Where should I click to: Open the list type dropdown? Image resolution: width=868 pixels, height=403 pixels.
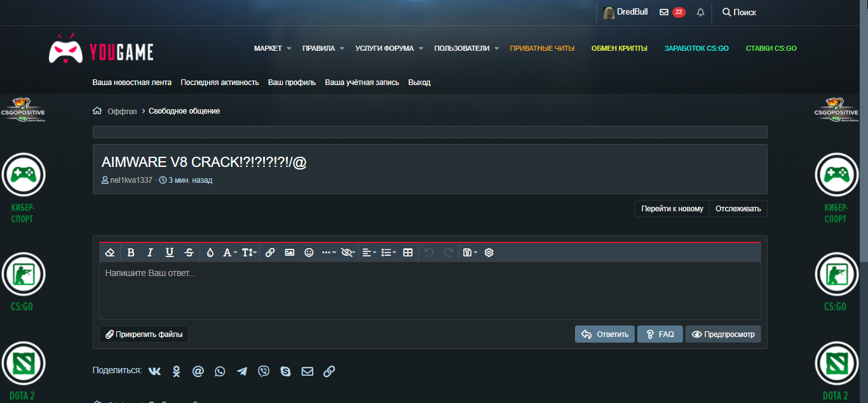pyautogui.click(x=388, y=253)
